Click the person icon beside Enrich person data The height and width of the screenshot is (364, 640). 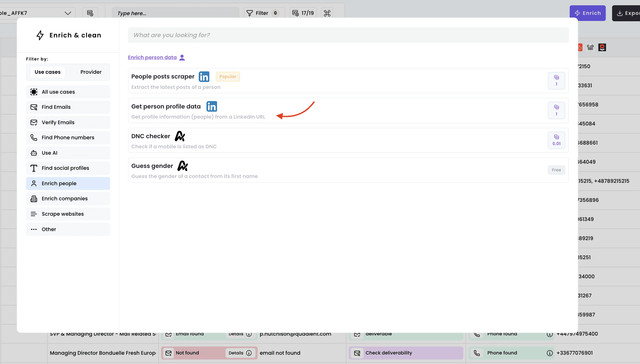(182, 58)
